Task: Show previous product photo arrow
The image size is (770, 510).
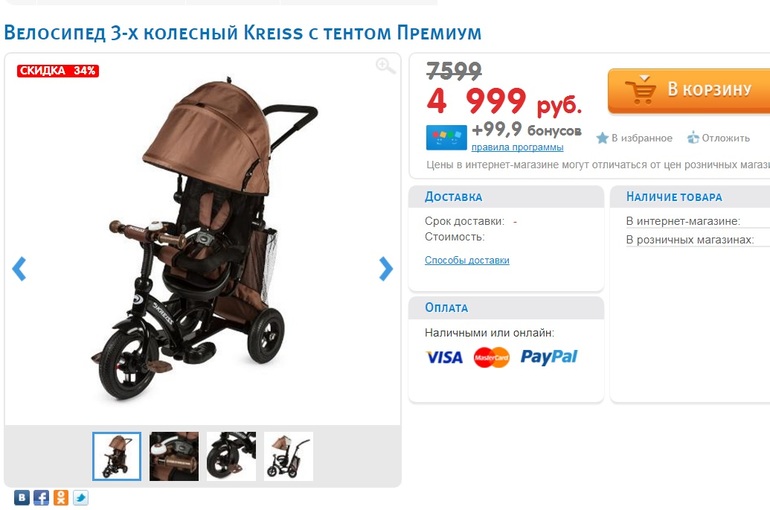Action: point(19,268)
